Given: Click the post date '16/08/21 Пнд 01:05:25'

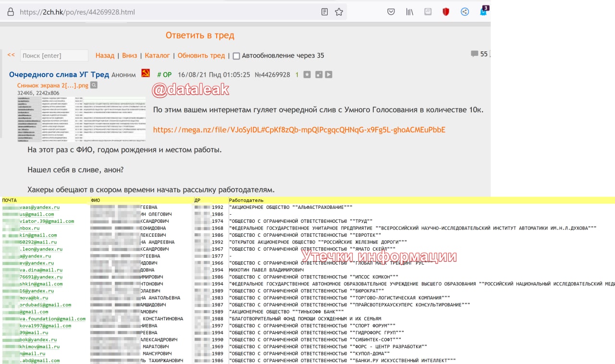Looking at the screenshot, I should (x=214, y=74).
